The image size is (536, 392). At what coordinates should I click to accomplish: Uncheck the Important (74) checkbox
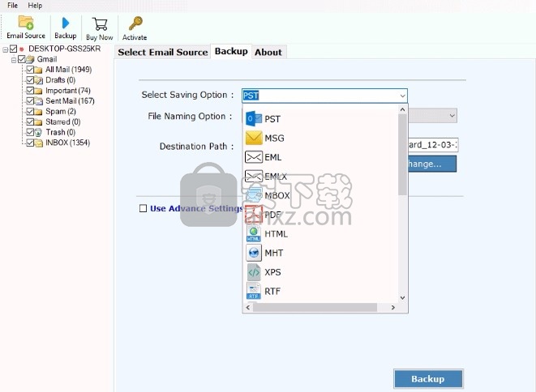coord(30,91)
